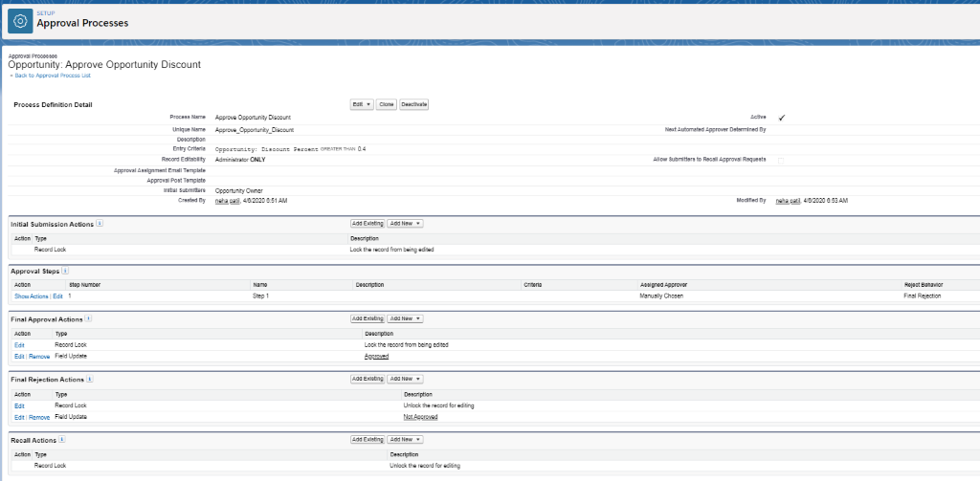Expand Add New dropdown under Initial Submission Actions
980x481 pixels.
[405, 224]
